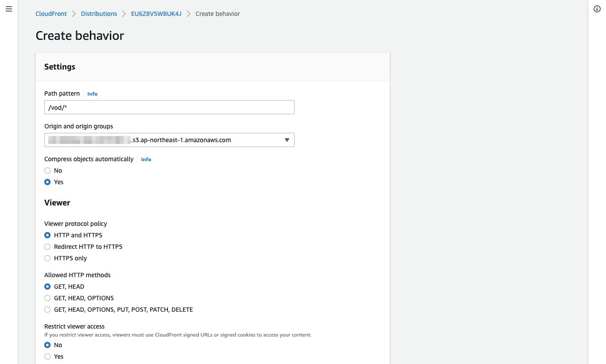
Task: Click the first breadcrumb separator chevron
Action: [x=74, y=14]
